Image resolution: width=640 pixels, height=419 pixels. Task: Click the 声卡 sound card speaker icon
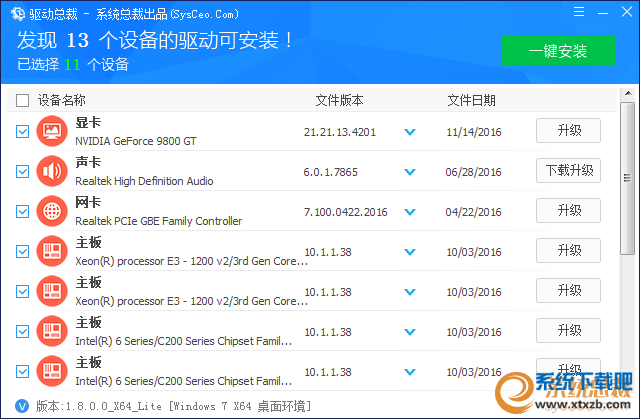[51, 171]
